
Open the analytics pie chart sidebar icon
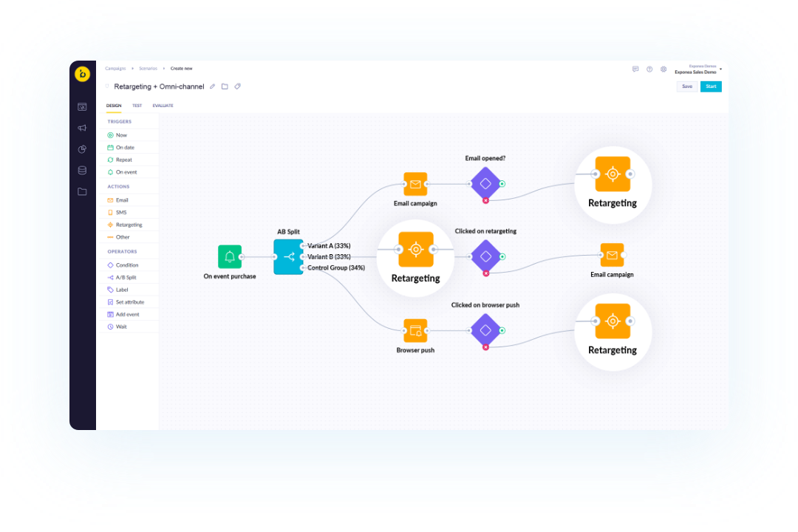[82, 149]
